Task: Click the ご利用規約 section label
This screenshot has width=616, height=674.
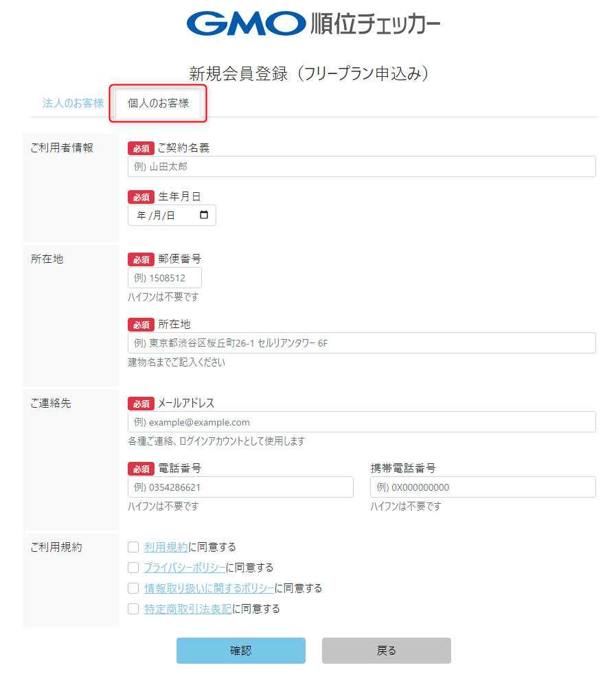Action: tap(56, 547)
